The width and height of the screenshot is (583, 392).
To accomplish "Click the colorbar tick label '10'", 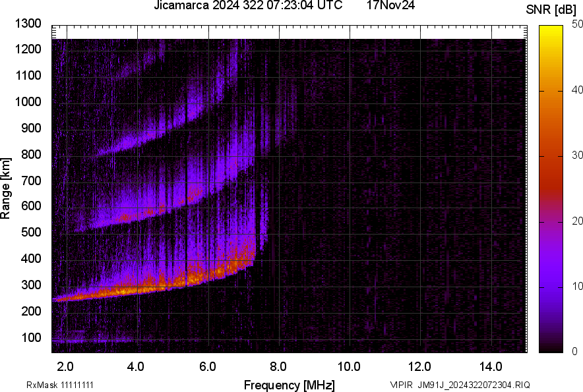I will pos(577,286).
